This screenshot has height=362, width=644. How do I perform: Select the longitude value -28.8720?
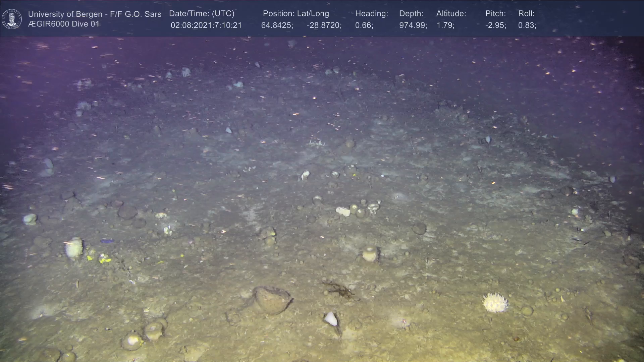324,25
